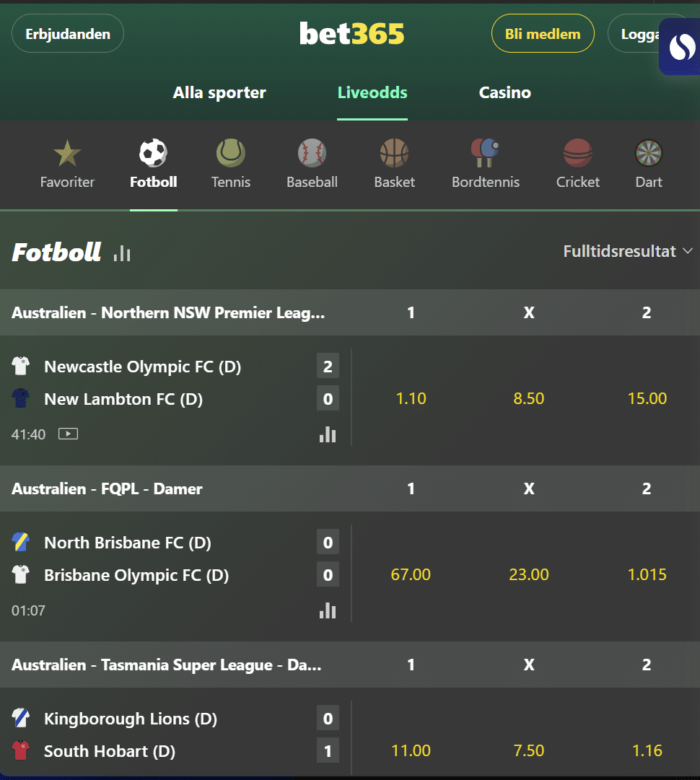
Task: Pick odds 1.16 for South Hobart
Action: (647, 751)
